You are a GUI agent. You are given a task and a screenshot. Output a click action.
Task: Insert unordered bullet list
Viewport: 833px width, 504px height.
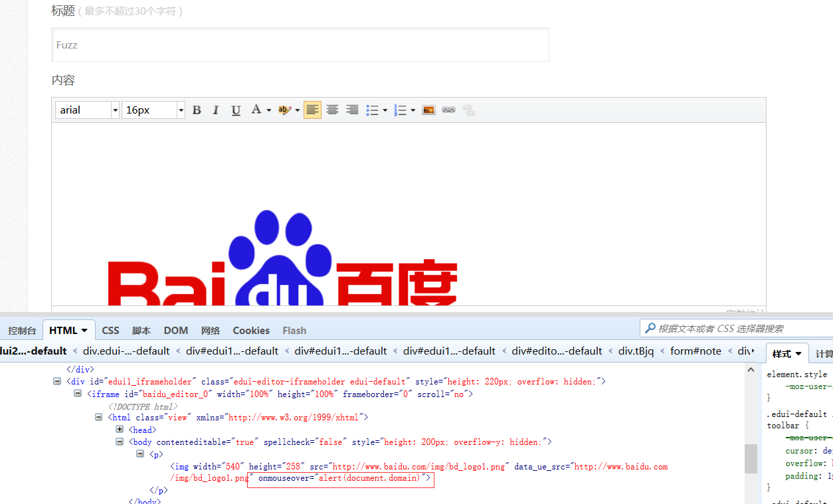point(373,110)
